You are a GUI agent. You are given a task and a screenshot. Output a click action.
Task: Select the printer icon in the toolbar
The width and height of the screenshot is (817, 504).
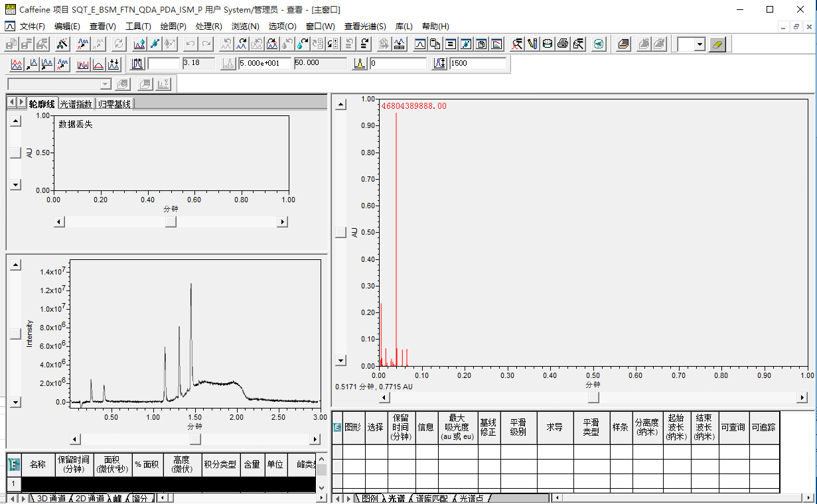[x=562, y=44]
